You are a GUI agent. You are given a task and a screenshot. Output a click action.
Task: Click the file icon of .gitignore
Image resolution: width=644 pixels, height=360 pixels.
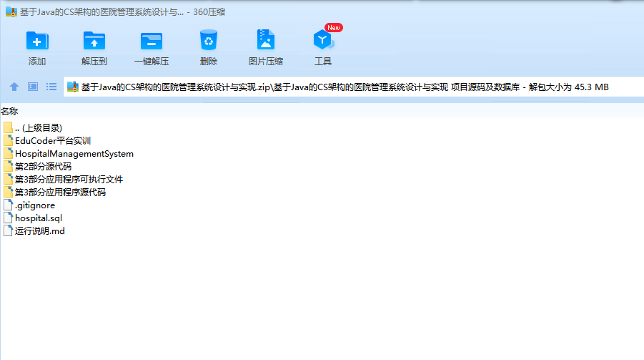pos(8,205)
